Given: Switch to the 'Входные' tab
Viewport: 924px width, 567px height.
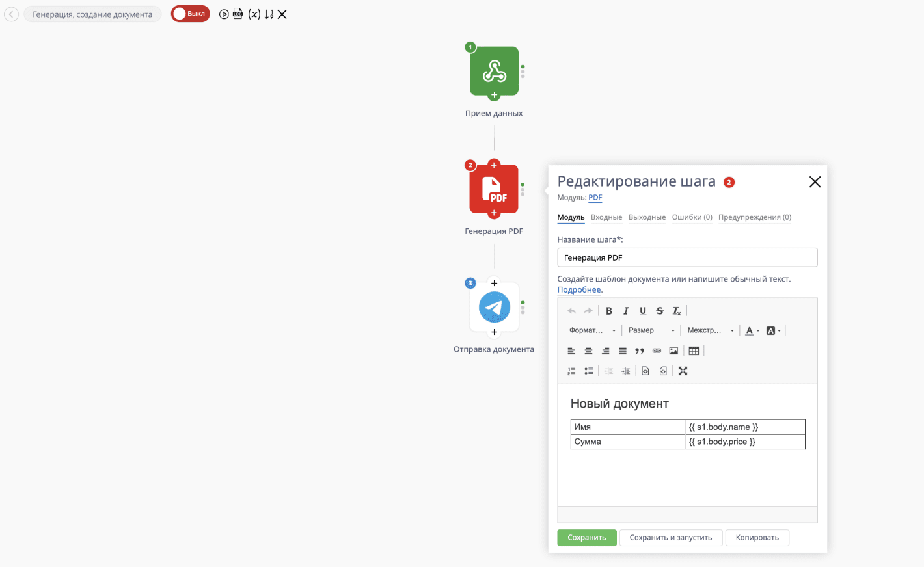Looking at the screenshot, I should point(606,217).
